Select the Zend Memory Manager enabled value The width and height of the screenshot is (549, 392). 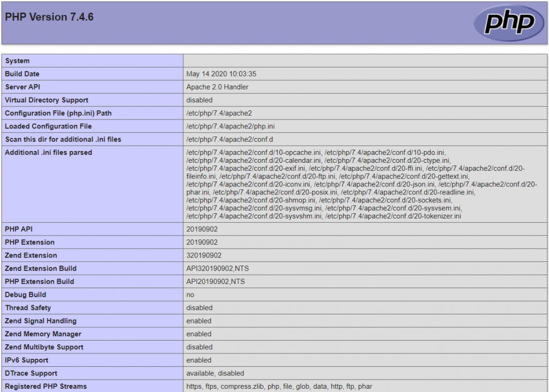pyautogui.click(x=199, y=334)
